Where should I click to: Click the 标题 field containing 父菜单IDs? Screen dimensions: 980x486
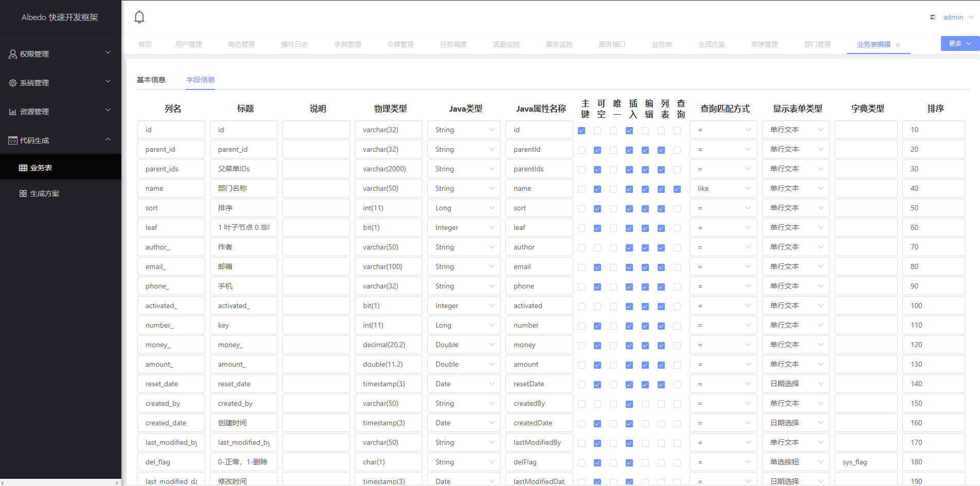(244, 169)
